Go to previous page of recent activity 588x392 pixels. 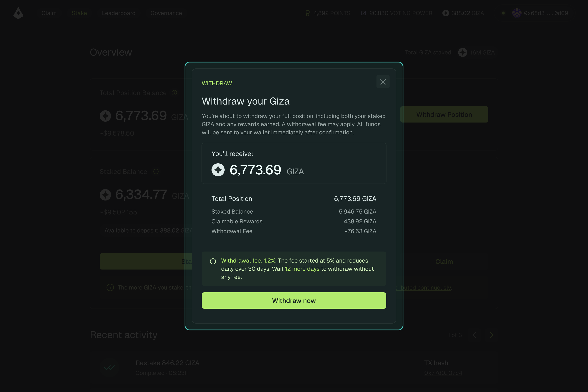pyautogui.click(x=474, y=335)
